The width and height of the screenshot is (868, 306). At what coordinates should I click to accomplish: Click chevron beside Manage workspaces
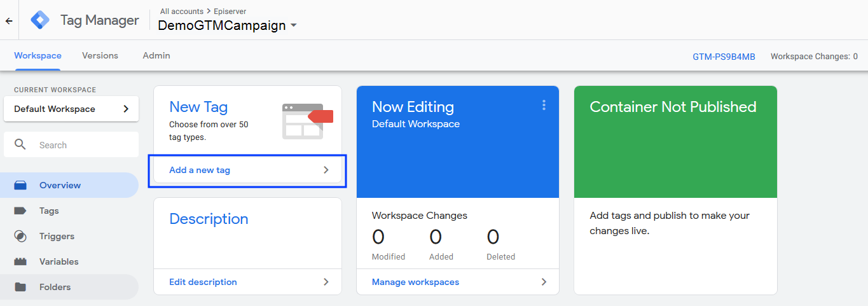[x=544, y=282]
